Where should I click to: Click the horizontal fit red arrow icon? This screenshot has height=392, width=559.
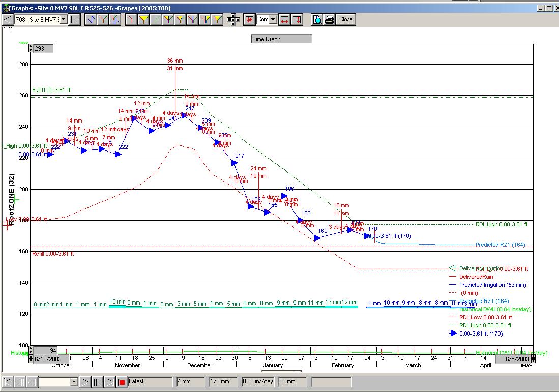285,19
